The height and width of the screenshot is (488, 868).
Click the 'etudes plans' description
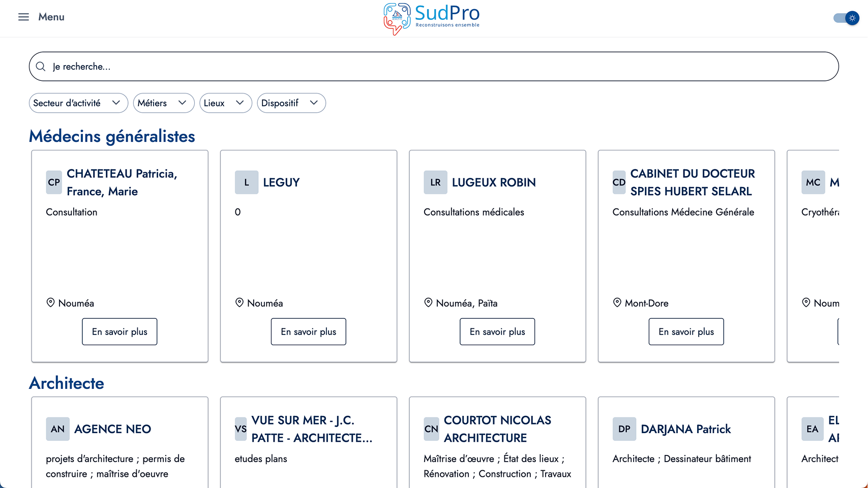pyautogui.click(x=261, y=459)
